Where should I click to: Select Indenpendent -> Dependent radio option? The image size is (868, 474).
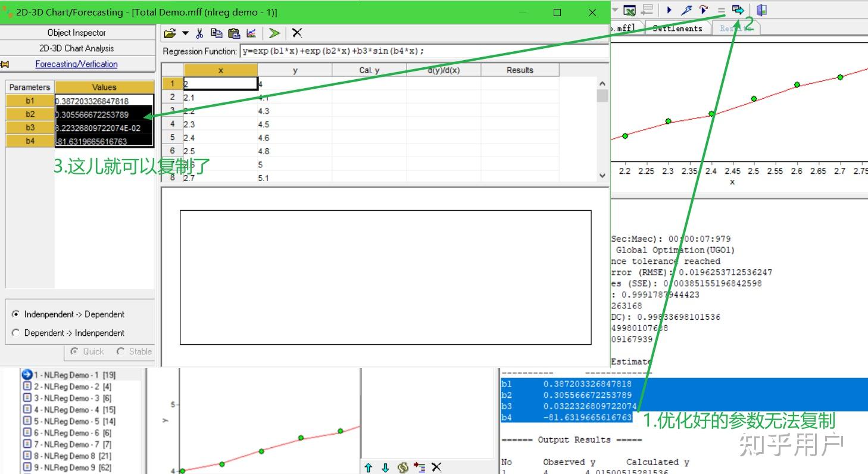(16, 314)
